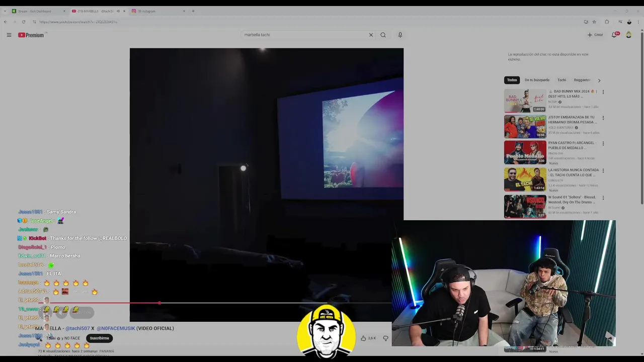
Task: Open the browser extensions puzzle icon
Action: [607, 22]
